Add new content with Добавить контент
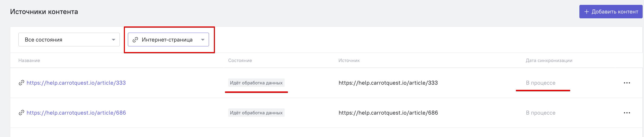Viewport: 644px width, 137px height. pyautogui.click(x=611, y=12)
